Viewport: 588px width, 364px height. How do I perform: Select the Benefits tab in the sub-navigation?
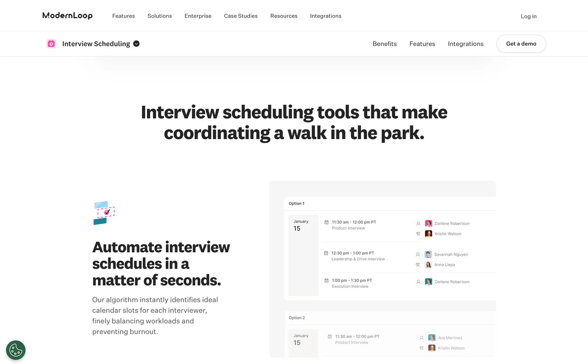click(x=384, y=44)
